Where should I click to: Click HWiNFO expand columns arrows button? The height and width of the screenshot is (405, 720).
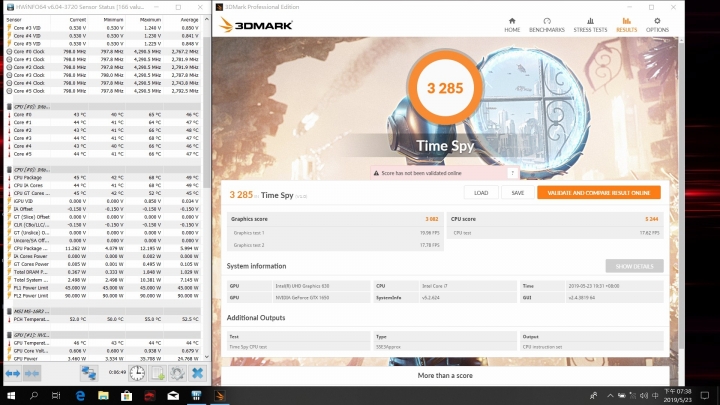[13, 373]
